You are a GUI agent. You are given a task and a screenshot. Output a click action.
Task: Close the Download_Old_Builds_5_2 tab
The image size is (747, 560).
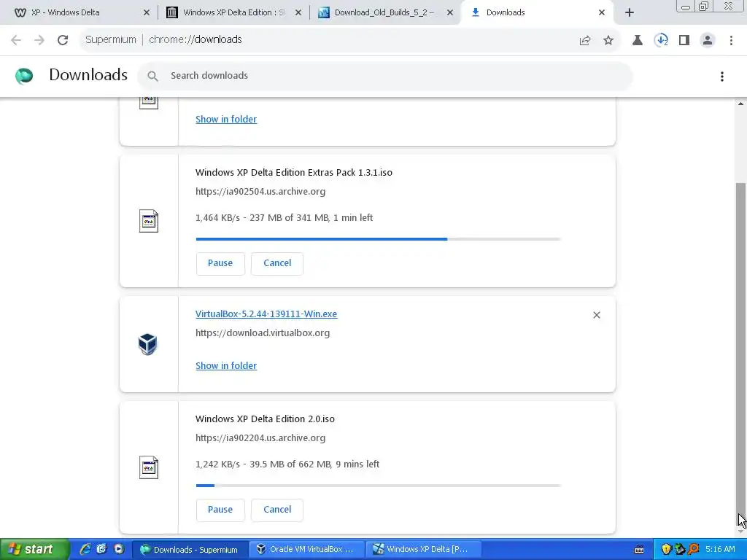point(449,13)
